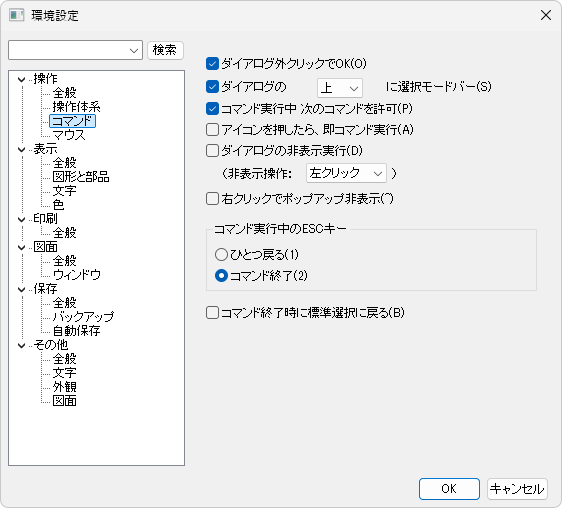This screenshot has height=508, width=562.
Task: Select the ひとつ戻る radio button
Action: click(x=221, y=255)
